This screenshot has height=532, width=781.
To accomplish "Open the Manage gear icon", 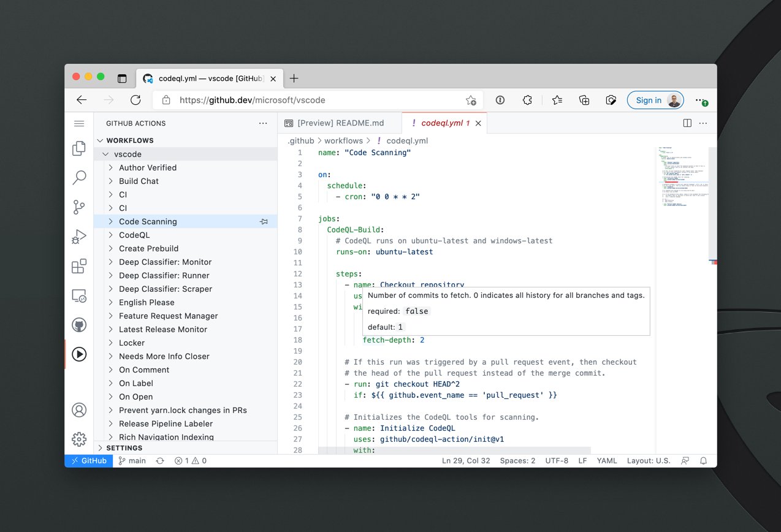I will pos(79,439).
